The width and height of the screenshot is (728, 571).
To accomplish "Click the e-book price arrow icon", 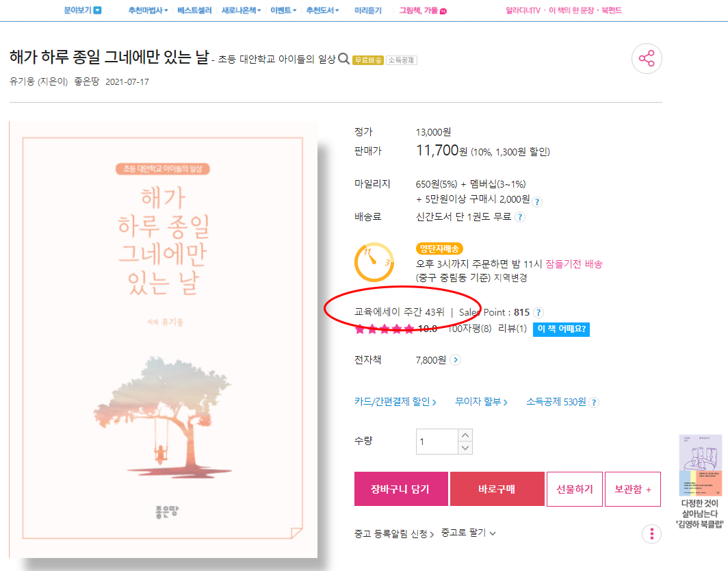I will coord(456,360).
